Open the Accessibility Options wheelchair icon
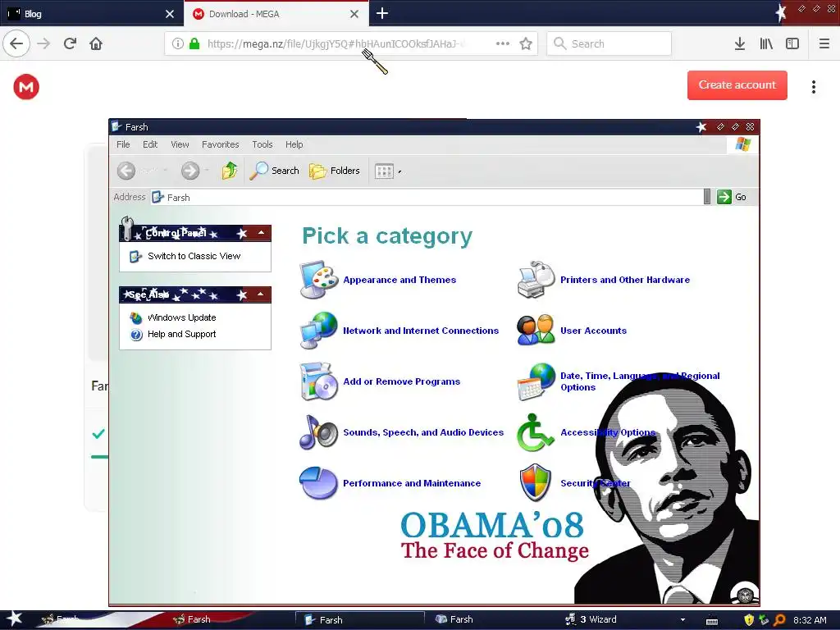The width and height of the screenshot is (840, 630). [536, 431]
